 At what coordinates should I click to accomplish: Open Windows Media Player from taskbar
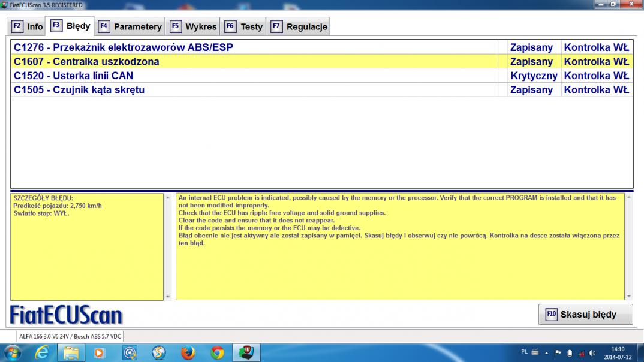tap(100, 353)
